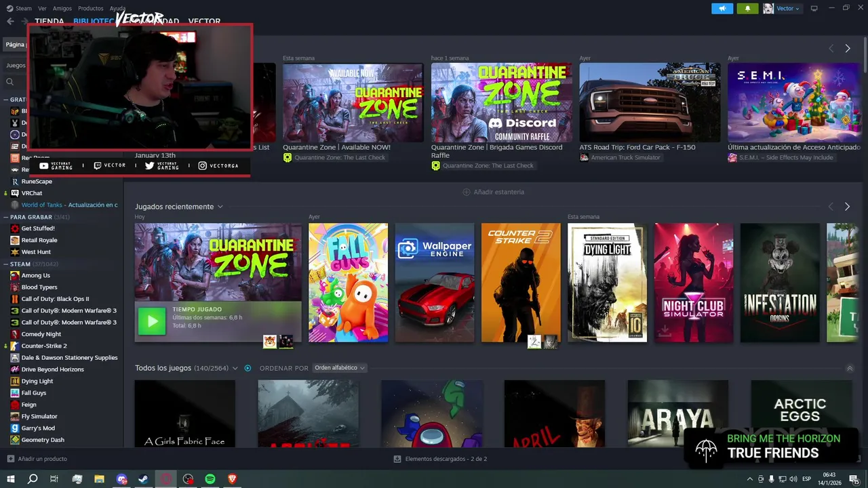Viewport: 868px width, 488px height.
Task: Collapse the STEAM collection
Action: pyautogui.click(x=6, y=264)
